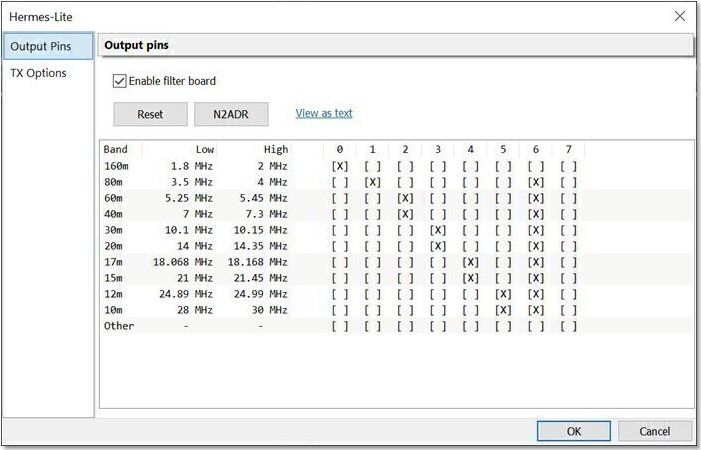This screenshot has width=701, height=450.
Task: Toggle pin 4 for the 17m band
Action: [x=470, y=262]
